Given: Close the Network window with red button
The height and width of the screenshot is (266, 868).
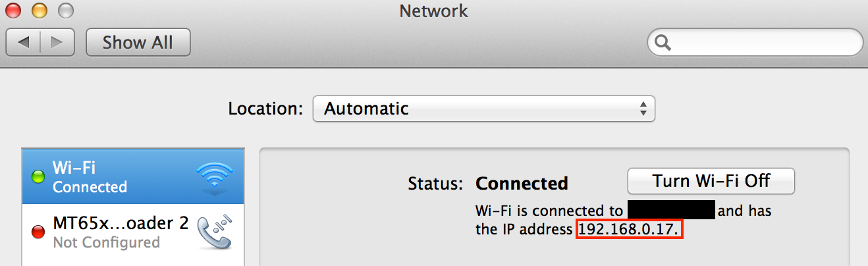Looking at the screenshot, I should [x=13, y=11].
